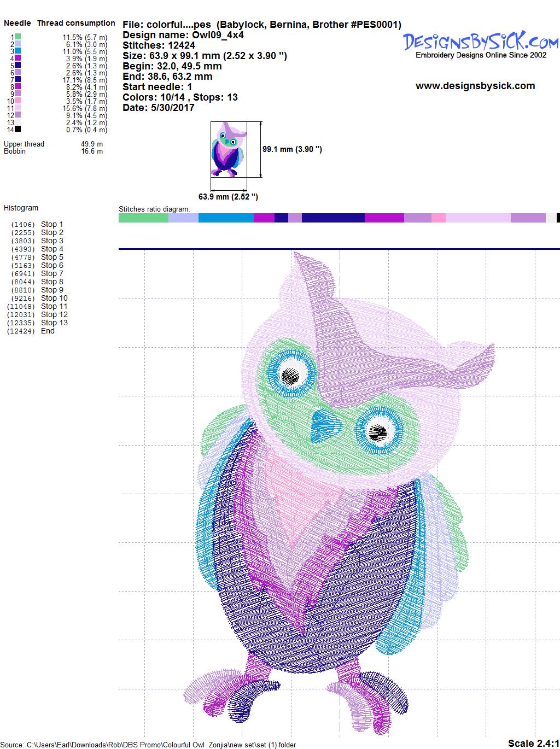Click the Scale 2.4:1 label

tap(533, 743)
